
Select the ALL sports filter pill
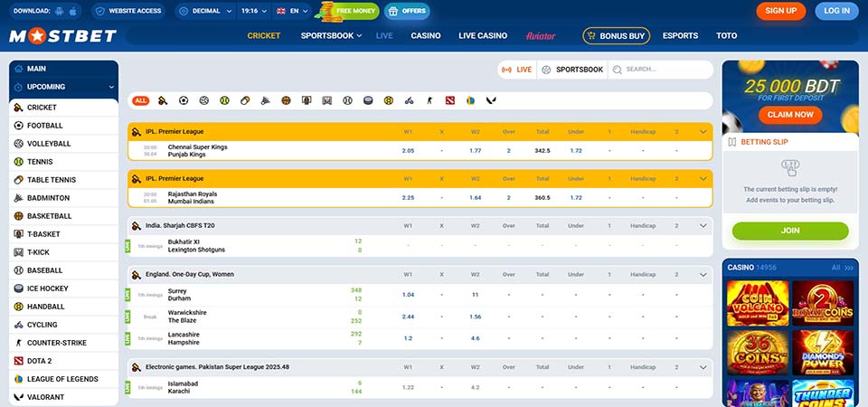141,100
